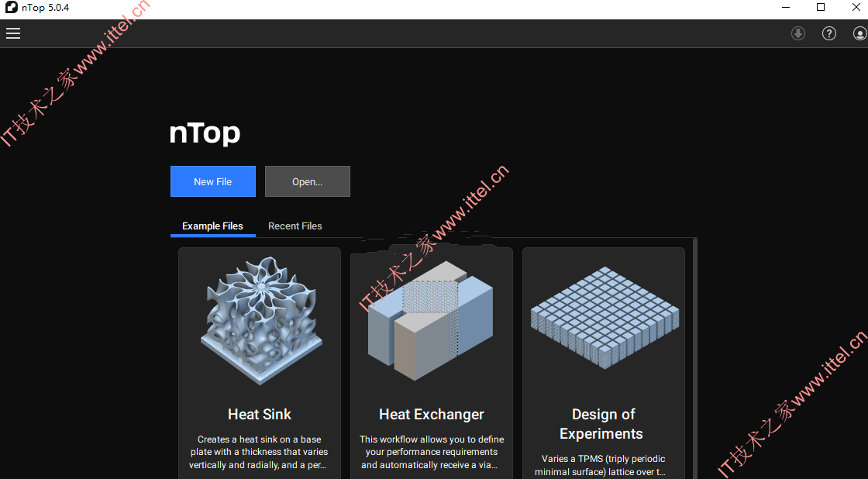This screenshot has width=868, height=479.
Task: Open the hamburger menu icon
Action: [13, 33]
